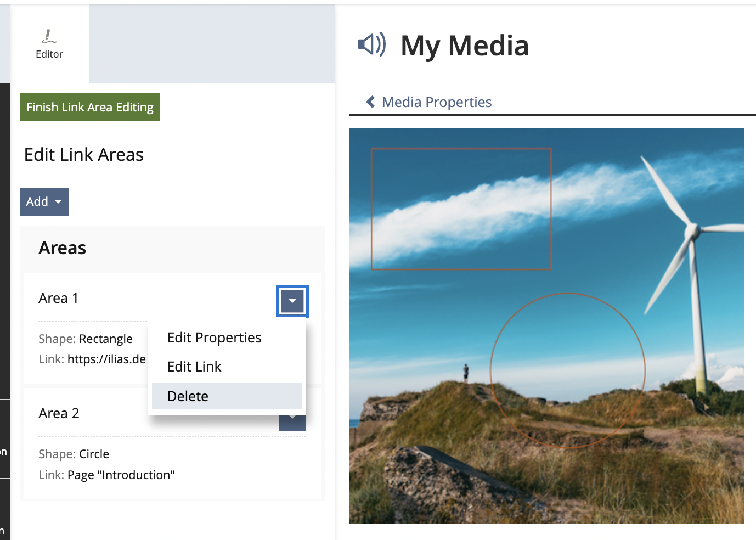
Task: Switch to the Editor tab
Action: tap(49, 44)
